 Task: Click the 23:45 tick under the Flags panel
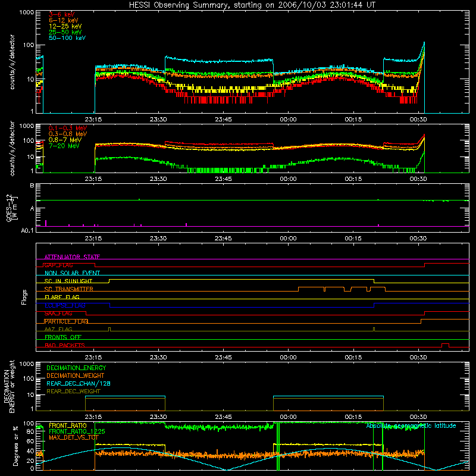pos(223,358)
